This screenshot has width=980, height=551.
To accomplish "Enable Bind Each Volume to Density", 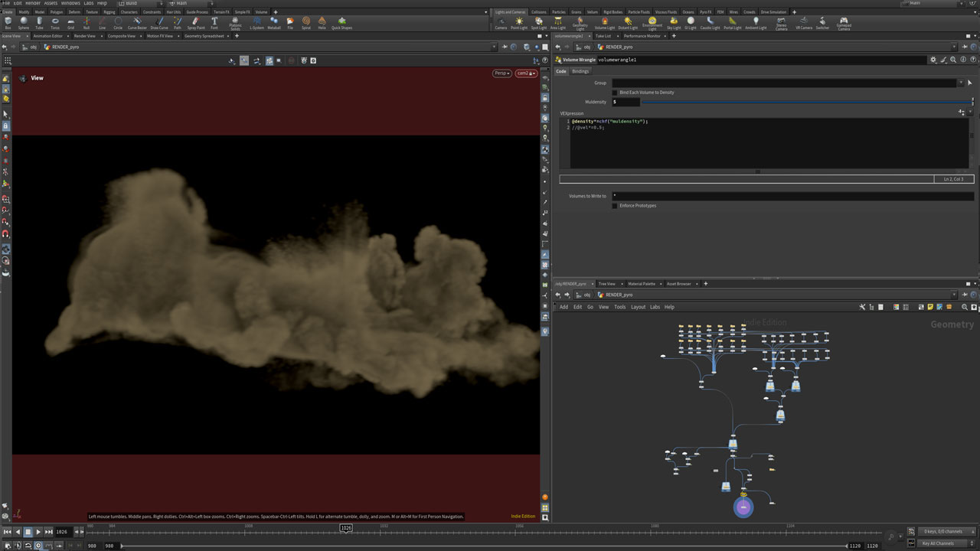I will [x=614, y=93].
